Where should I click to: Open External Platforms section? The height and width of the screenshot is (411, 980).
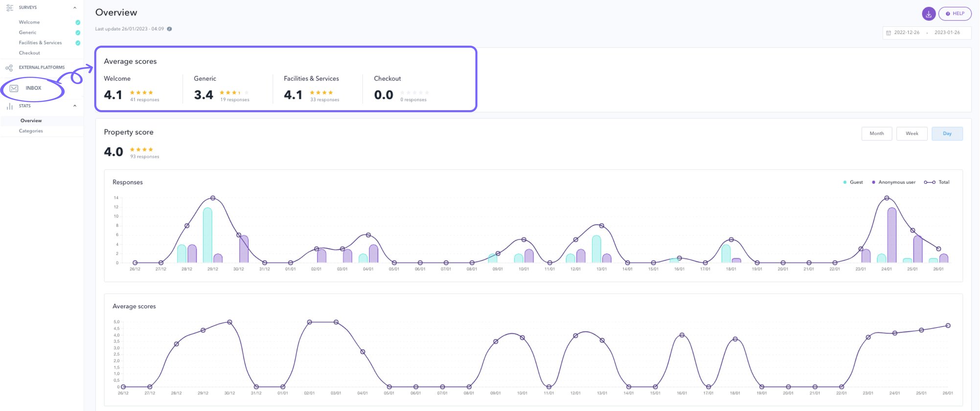pyautogui.click(x=42, y=68)
